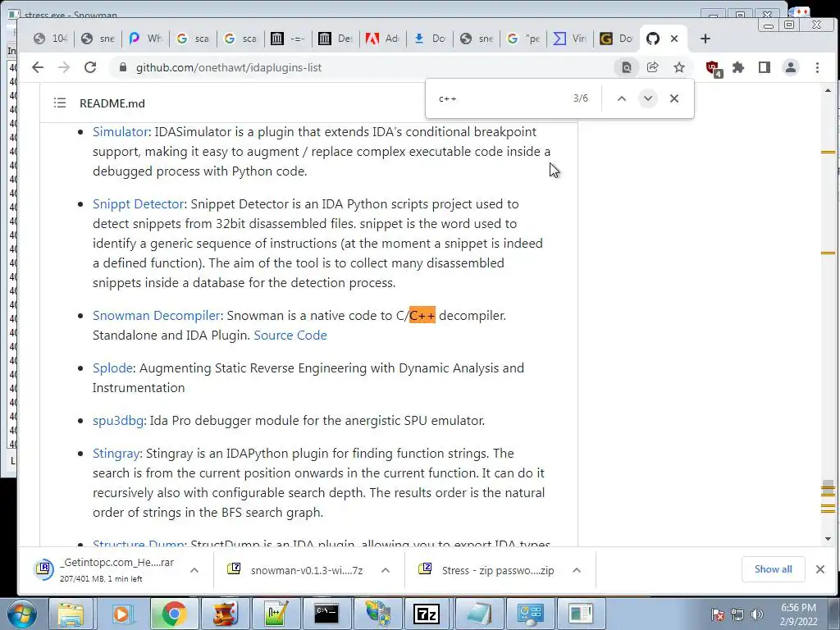Switch to the Adobe 'Ad' tab
The height and width of the screenshot is (630, 840).
click(x=383, y=39)
